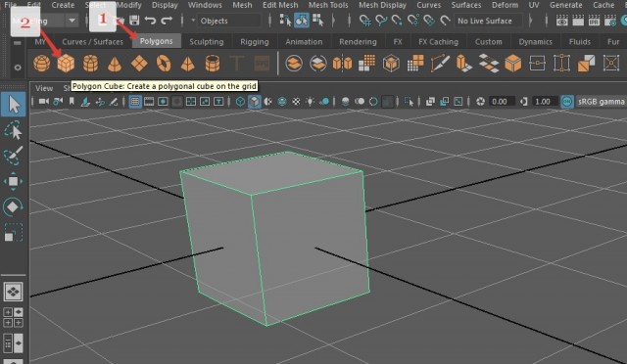Create a polygon torus from the shelf
Image resolution: width=627 pixels, height=364 pixels.
(x=164, y=64)
